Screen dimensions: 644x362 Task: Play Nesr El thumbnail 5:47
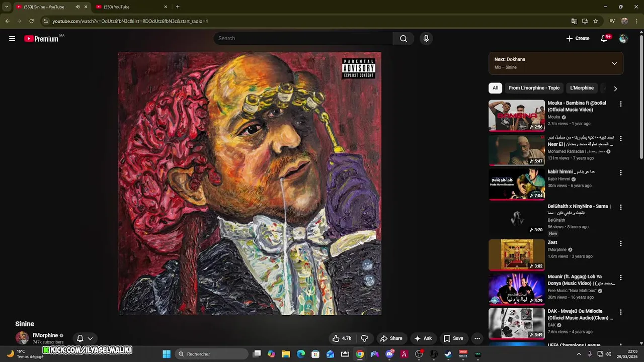[x=517, y=150]
